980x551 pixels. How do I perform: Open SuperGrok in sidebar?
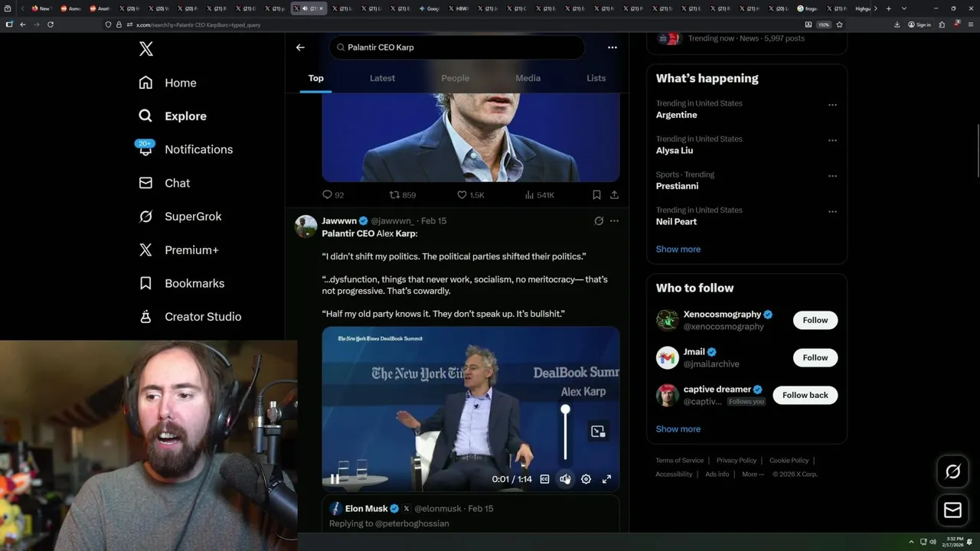click(x=180, y=217)
